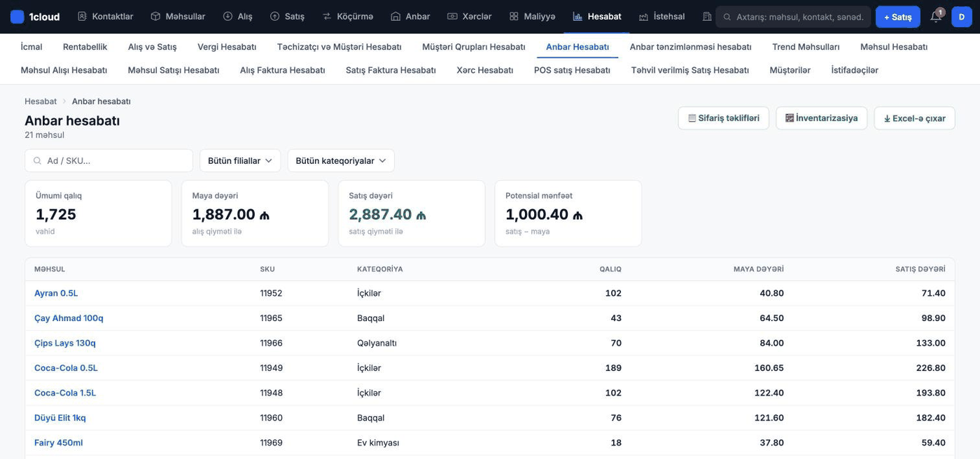Open the Coca-Cola 0.5L product
Viewport: 980px width, 459px height.
66,368
